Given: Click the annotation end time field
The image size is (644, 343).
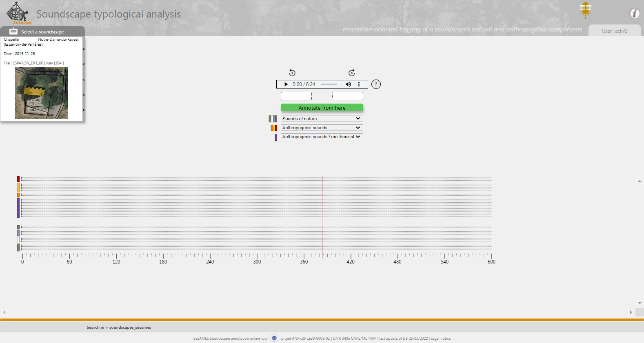Looking at the screenshot, I should click(x=348, y=96).
